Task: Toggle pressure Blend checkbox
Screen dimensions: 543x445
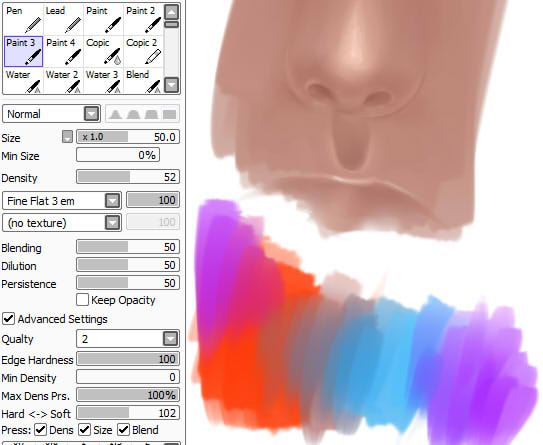Action: [123, 430]
